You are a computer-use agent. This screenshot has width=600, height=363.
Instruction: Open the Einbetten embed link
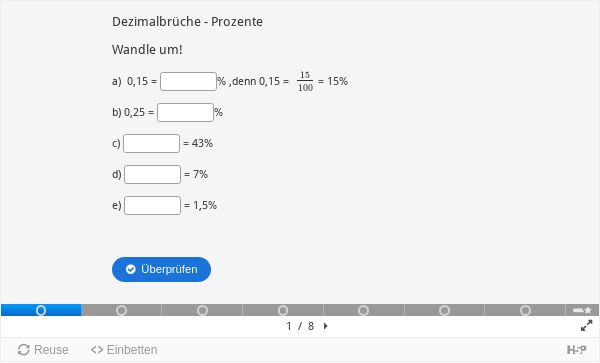(x=124, y=350)
